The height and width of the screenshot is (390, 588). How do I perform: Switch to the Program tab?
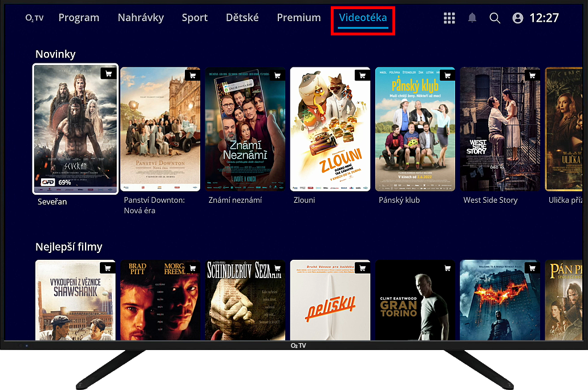click(79, 18)
